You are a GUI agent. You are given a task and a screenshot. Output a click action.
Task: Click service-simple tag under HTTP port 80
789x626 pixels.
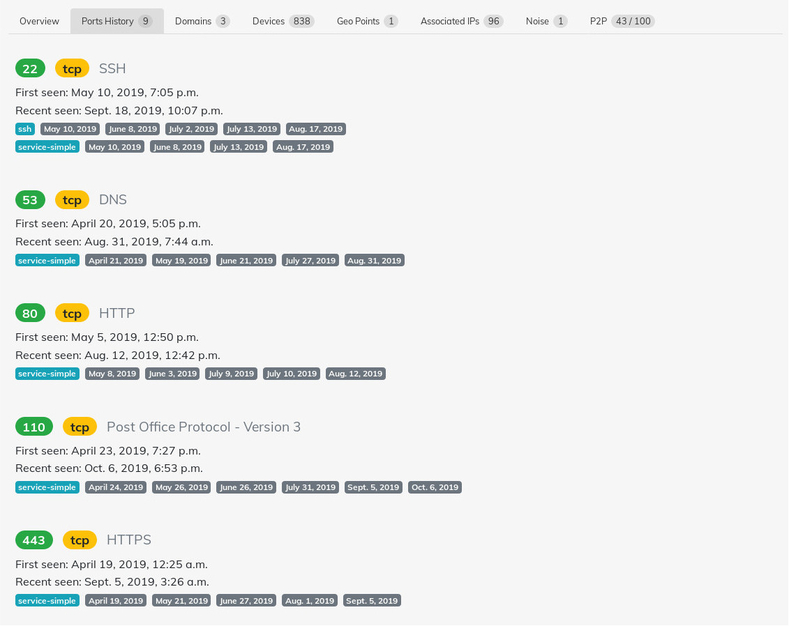coord(47,374)
